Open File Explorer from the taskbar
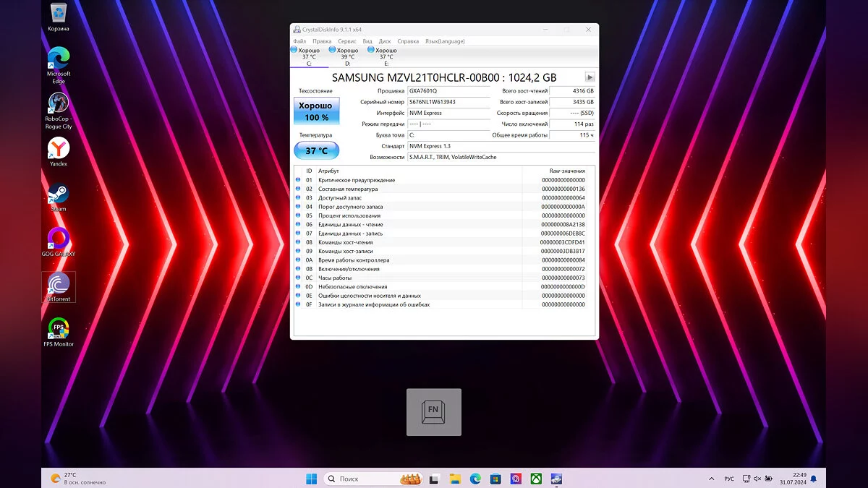This screenshot has width=868, height=488. click(x=455, y=479)
